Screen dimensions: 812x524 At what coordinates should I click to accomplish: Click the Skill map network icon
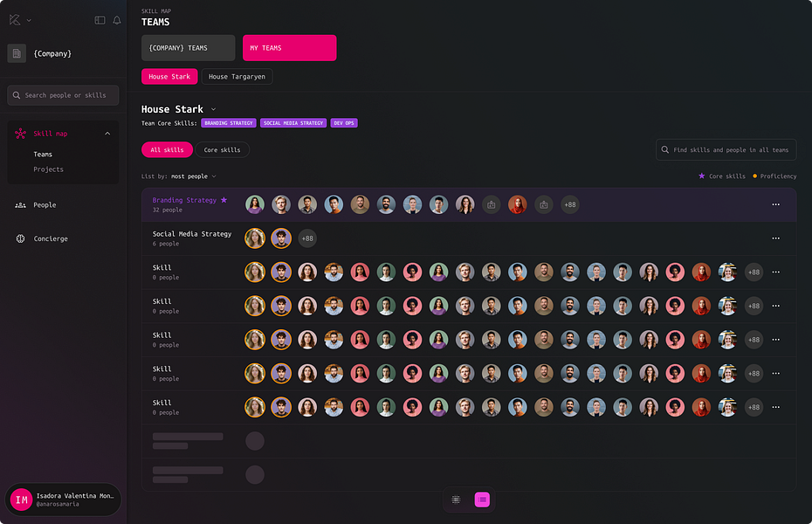pyautogui.click(x=20, y=134)
